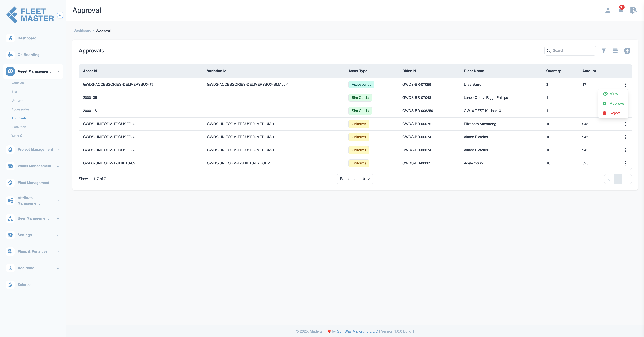Click the Project Management sidebar icon

(x=10, y=149)
